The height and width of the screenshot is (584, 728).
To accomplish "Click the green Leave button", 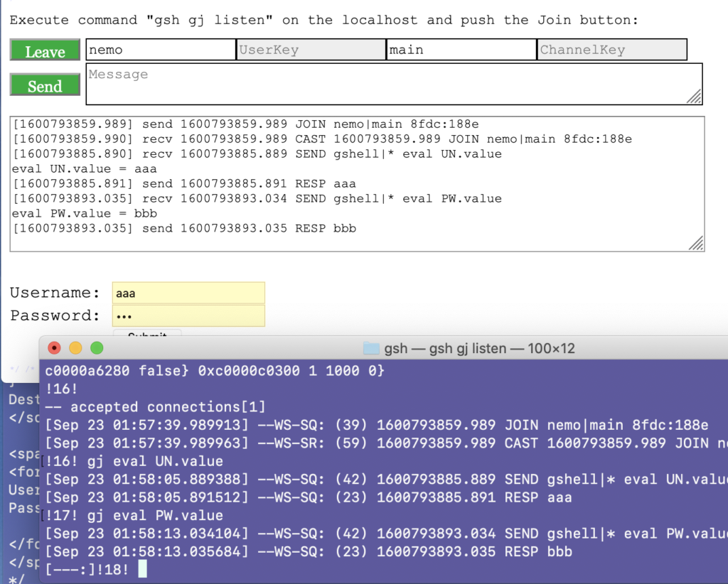I will pos(45,51).
